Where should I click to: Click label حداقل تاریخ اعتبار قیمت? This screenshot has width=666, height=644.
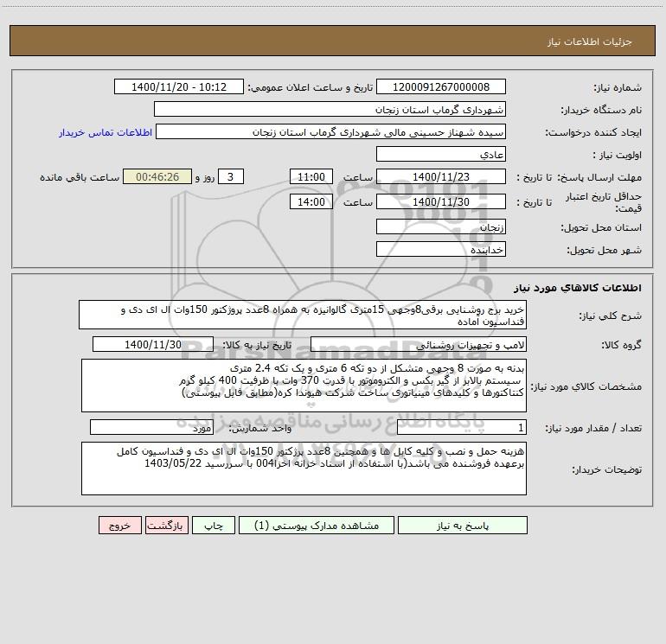pyautogui.click(x=604, y=202)
